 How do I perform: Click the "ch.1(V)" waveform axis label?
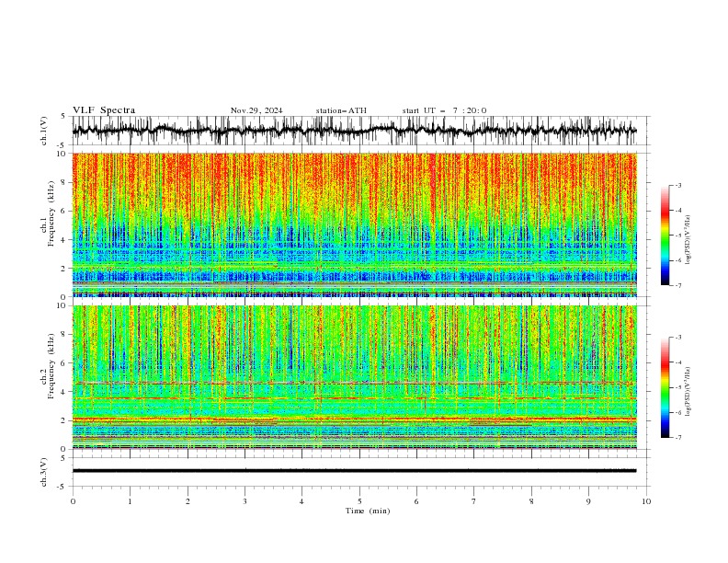[44, 131]
